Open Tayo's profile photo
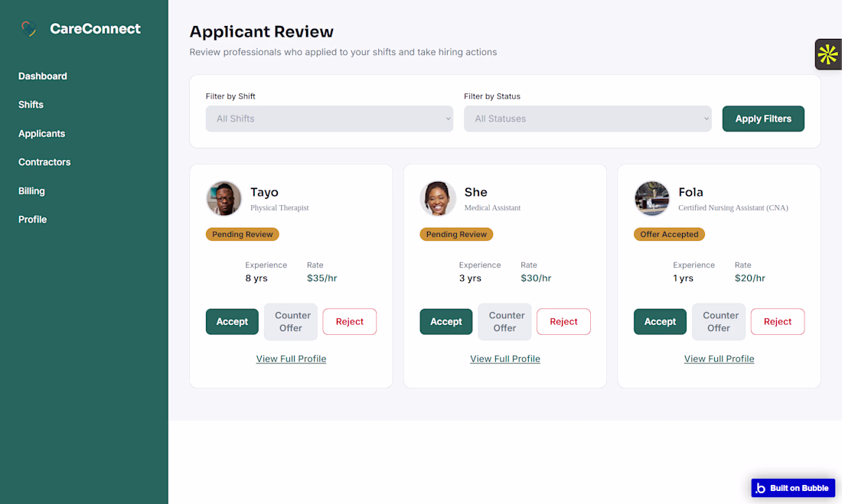 coord(224,198)
